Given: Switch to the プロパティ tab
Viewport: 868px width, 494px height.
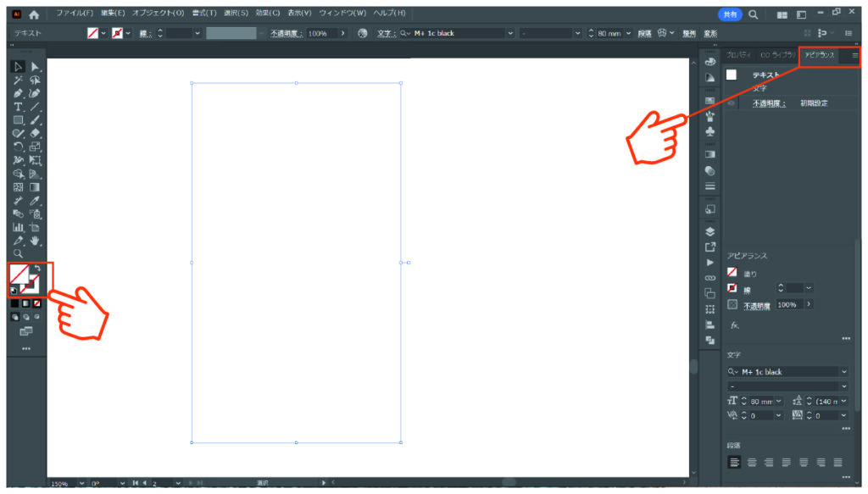Looking at the screenshot, I should [739, 55].
